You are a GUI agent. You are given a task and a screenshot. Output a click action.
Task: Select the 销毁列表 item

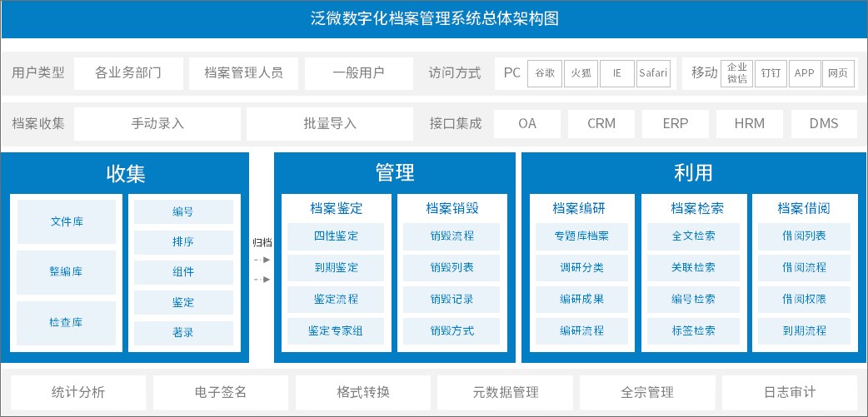pyautogui.click(x=451, y=268)
